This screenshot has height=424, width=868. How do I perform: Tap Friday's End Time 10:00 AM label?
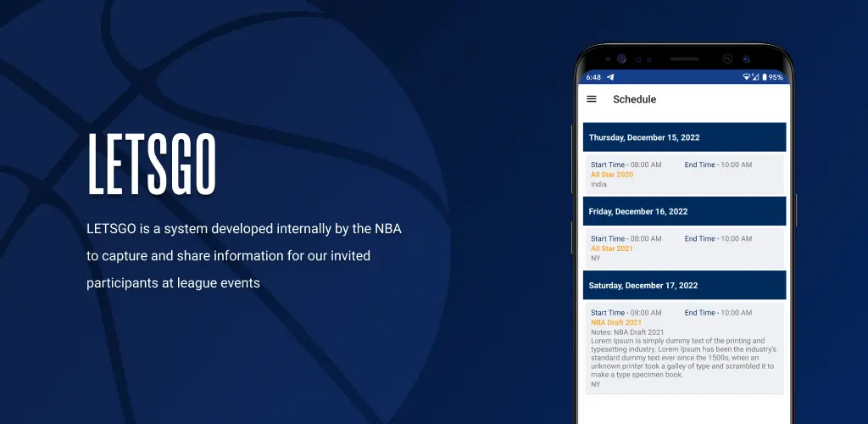point(718,238)
